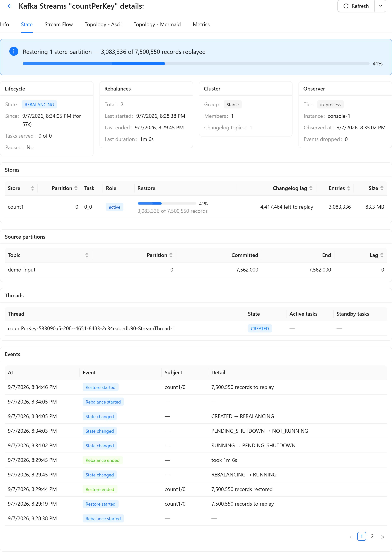Viewport: 392px width, 552px height.
Task: Open the dropdown arrow next to Refresh
Action: [x=380, y=6]
